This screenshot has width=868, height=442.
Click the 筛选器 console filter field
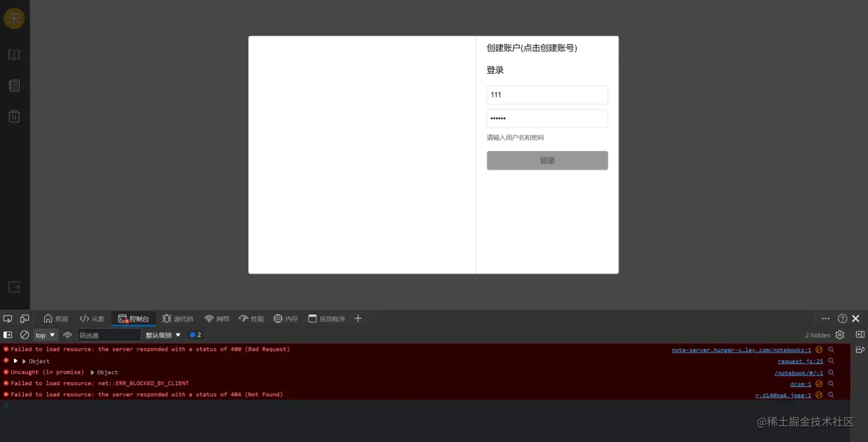point(109,335)
